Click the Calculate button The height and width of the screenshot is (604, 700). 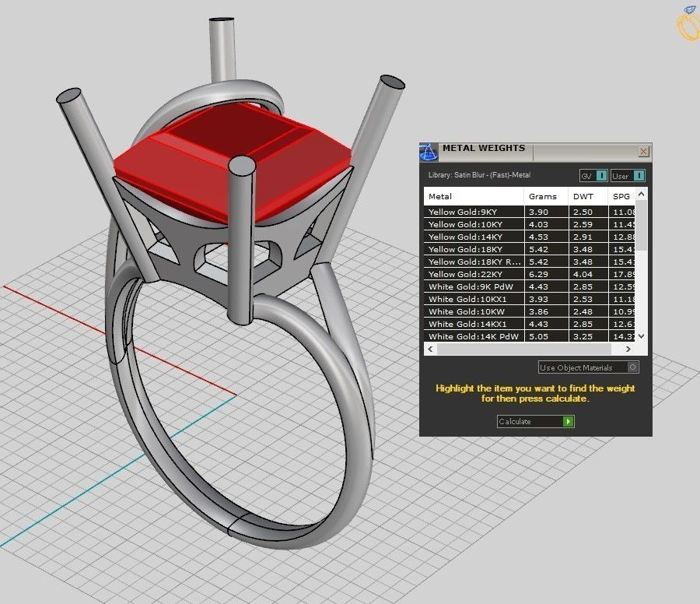click(535, 421)
